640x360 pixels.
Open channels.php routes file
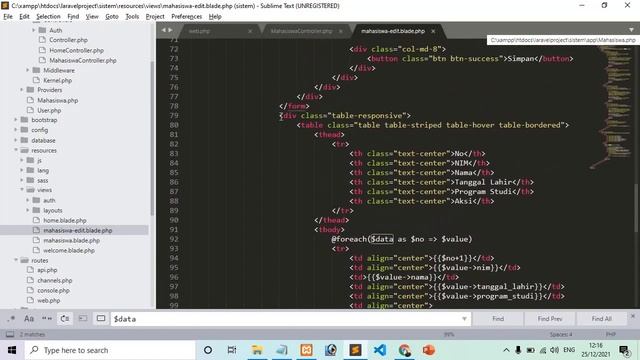pos(54,280)
